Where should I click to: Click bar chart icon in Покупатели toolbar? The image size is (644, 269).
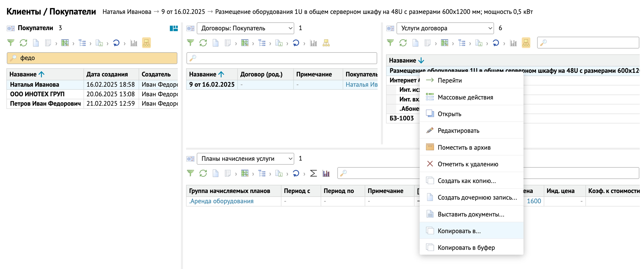click(134, 43)
